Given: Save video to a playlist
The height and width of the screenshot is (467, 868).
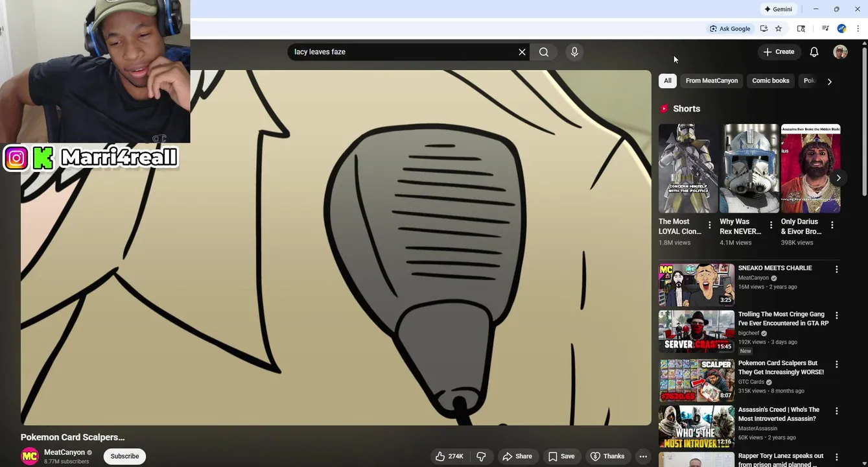Looking at the screenshot, I should [561, 457].
